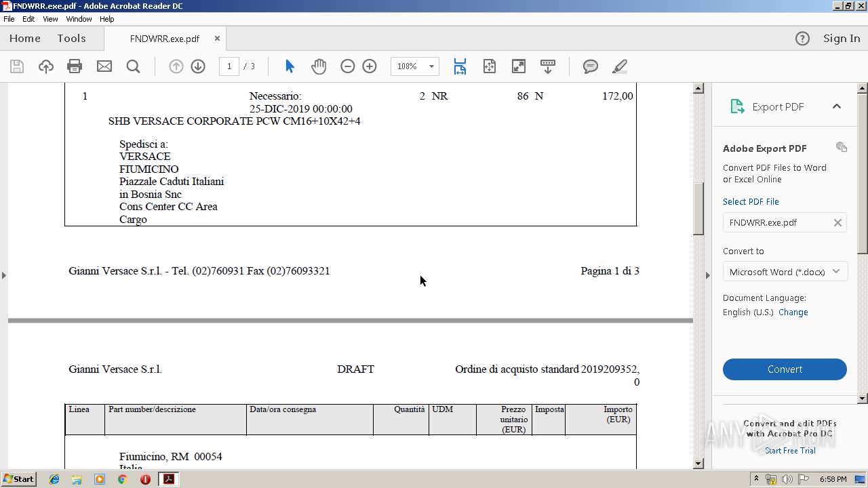Open the Convert to format dropdown
The width and height of the screenshot is (868, 488).
pos(785,272)
